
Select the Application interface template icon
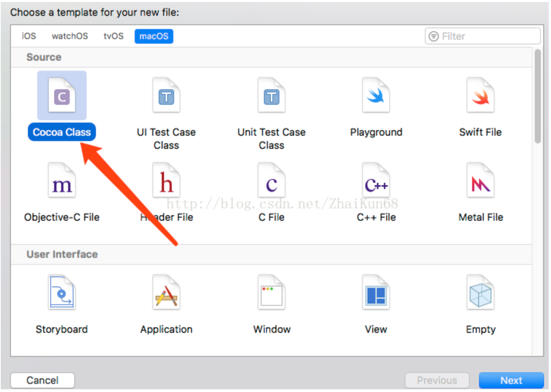click(x=166, y=292)
